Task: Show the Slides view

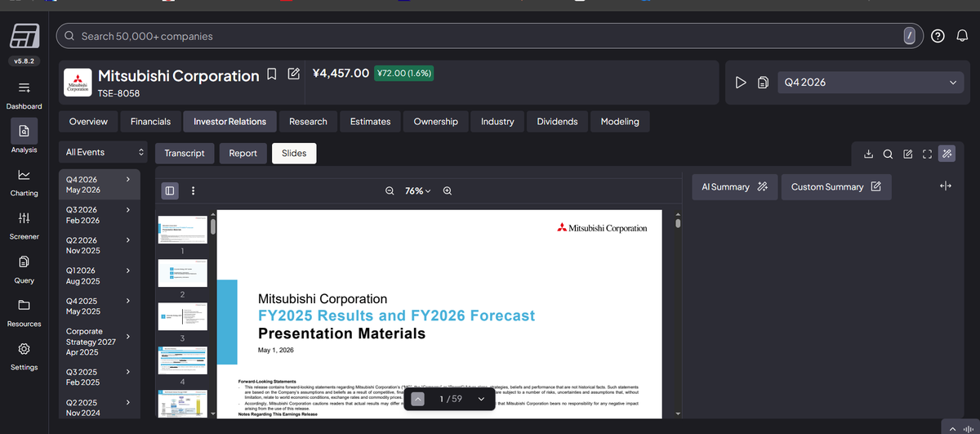Action: (x=294, y=154)
